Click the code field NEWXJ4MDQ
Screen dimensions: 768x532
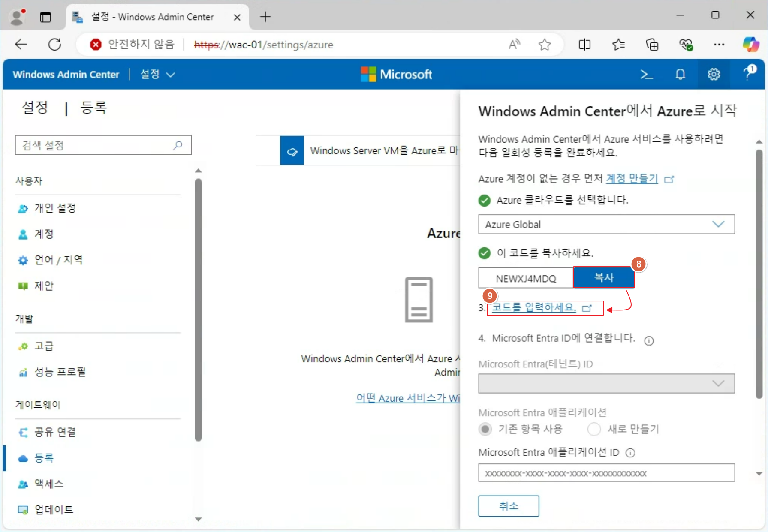click(x=526, y=278)
